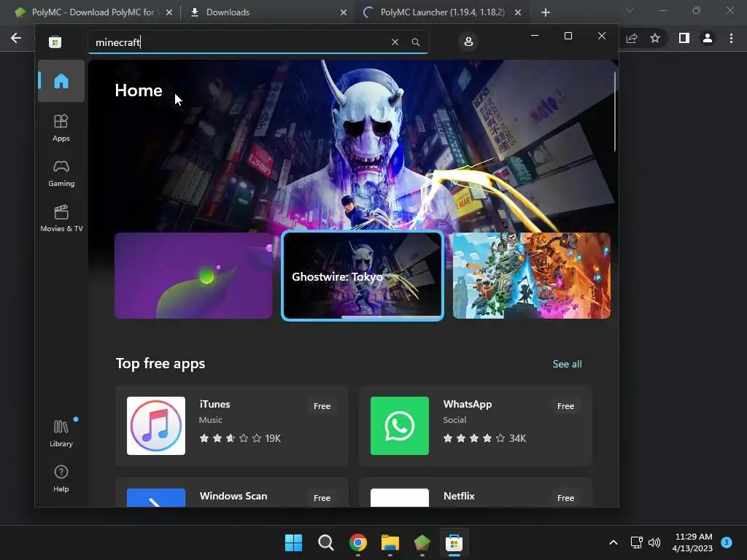Viewport: 747px width, 560px height.
Task: Open Movies & TV section
Action: point(61,219)
